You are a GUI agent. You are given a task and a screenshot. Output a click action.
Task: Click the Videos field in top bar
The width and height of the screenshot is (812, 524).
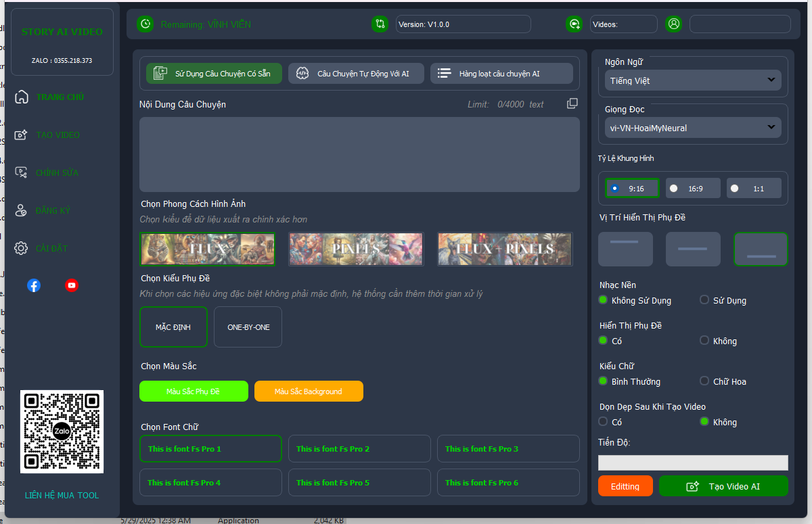[x=624, y=24]
